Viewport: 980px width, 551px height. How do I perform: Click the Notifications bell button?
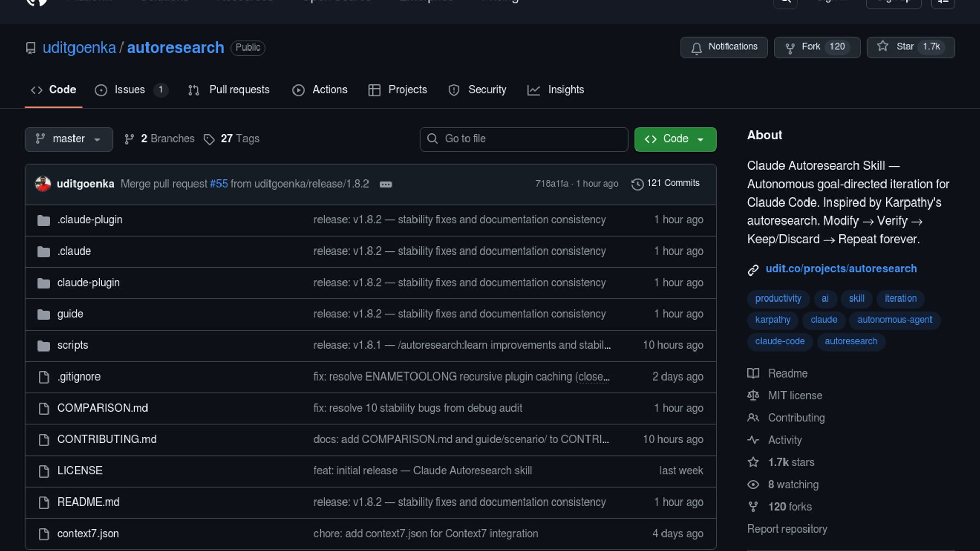[723, 47]
